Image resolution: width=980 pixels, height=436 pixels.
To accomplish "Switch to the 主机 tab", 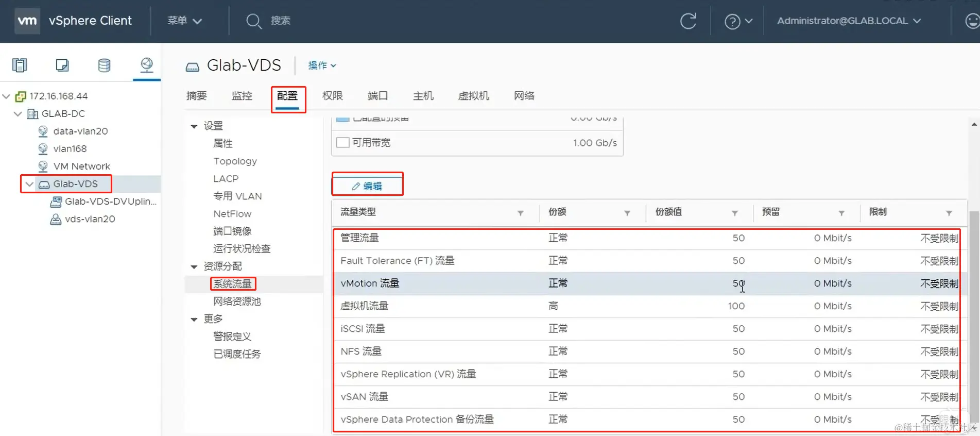I will coord(423,96).
